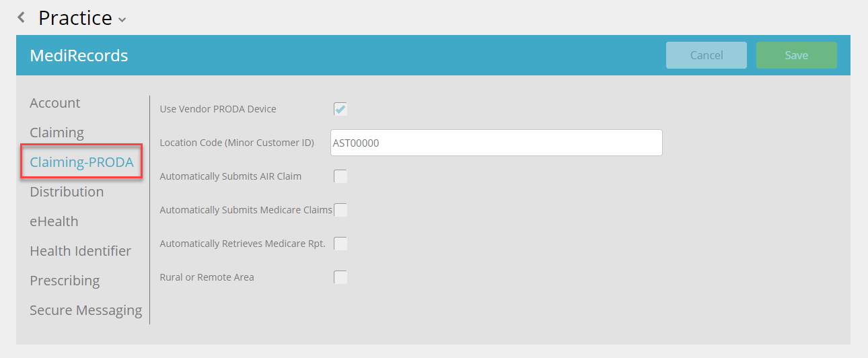
Task: Click Location Code (Minor Customer ID) label
Action: (x=237, y=143)
